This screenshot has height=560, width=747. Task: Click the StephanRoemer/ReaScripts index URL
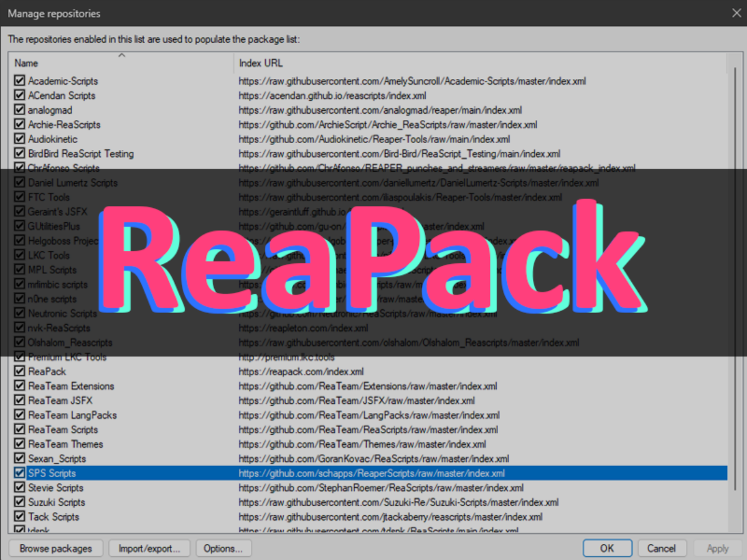tap(381, 488)
